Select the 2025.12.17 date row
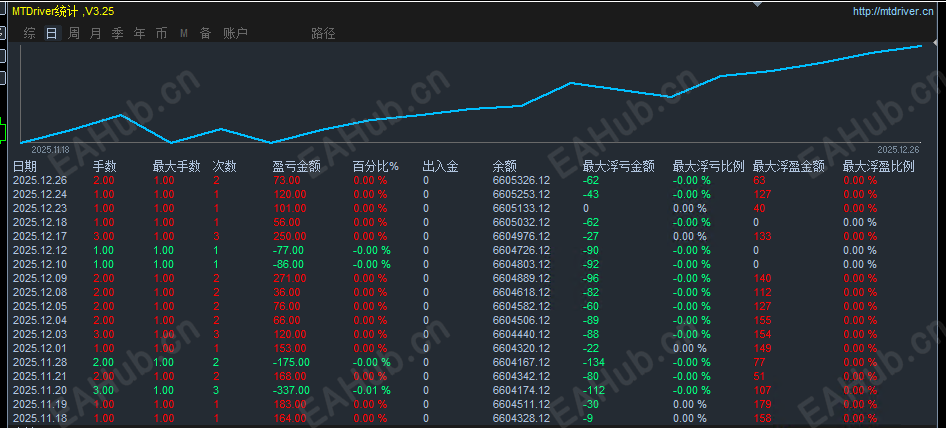 tap(40, 236)
